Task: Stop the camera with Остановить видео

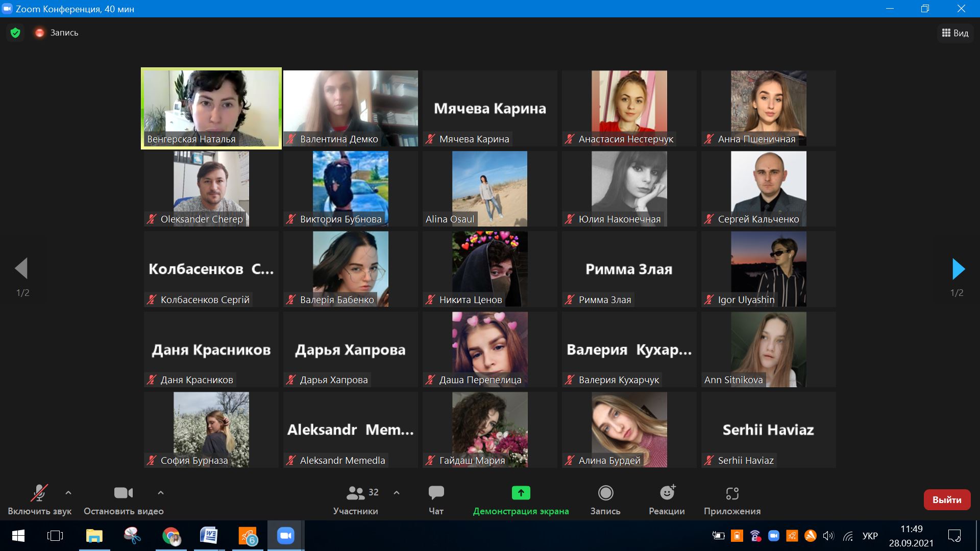Action: click(x=123, y=493)
